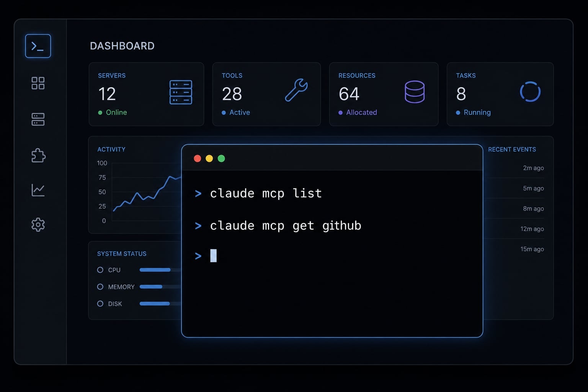This screenshot has height=392, width=588.
Task: Click the green maximize dot on terminal
Action: click(221, 158)
